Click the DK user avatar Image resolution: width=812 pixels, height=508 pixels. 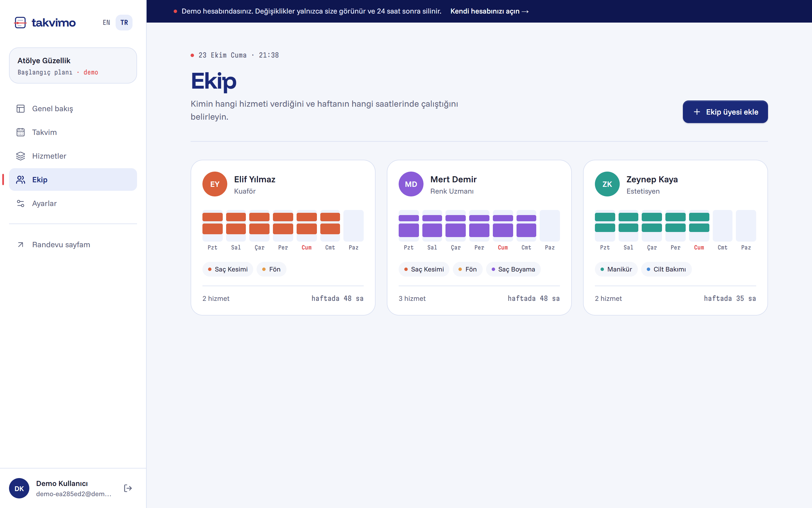[19, 488]
